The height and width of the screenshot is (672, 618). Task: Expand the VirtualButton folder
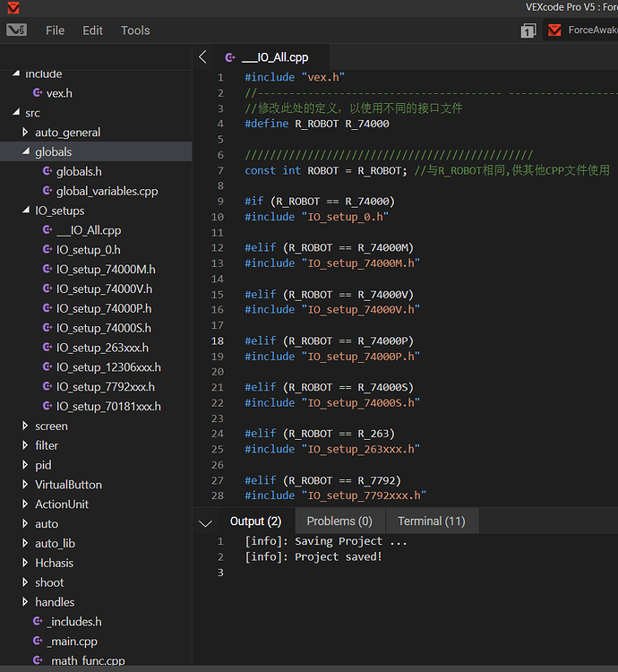coord(25,484)
